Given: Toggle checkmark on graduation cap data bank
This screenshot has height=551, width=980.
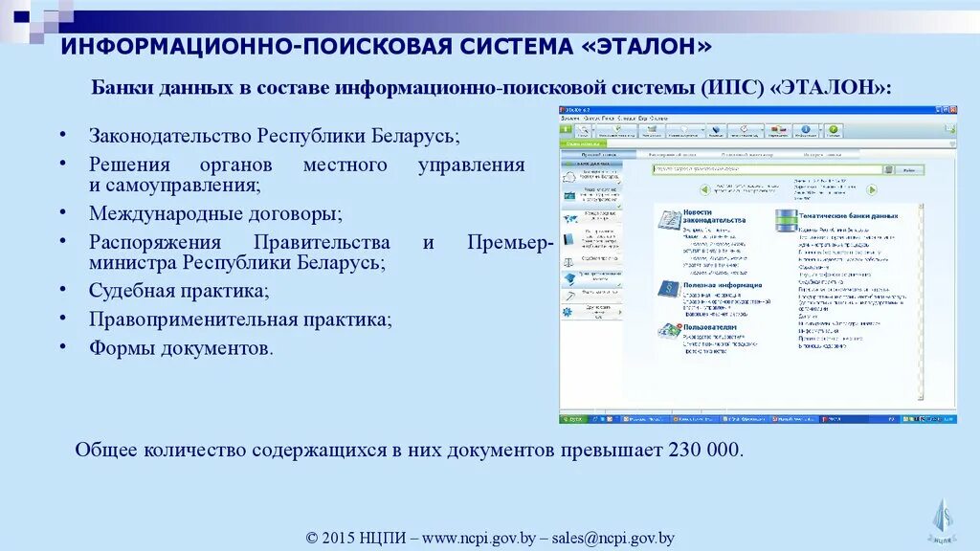Looking at the screenshot, I should (619, 285).
